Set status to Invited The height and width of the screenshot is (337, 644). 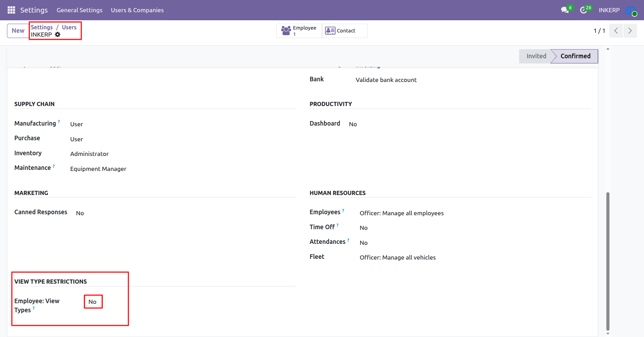[x=536, y=56]
